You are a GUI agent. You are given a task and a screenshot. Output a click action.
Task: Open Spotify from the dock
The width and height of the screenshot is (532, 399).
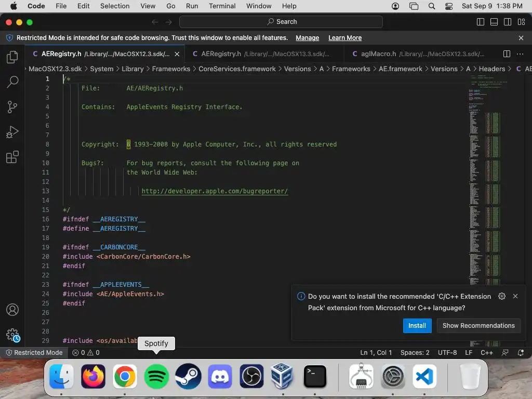[156, 376]
